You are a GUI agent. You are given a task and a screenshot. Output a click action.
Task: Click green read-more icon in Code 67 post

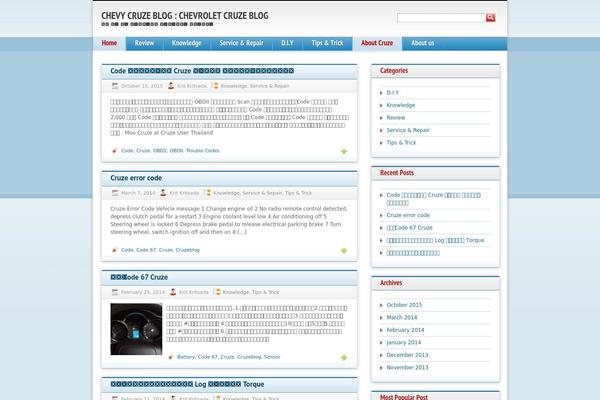pyautogui.click(x=344, y=358)
